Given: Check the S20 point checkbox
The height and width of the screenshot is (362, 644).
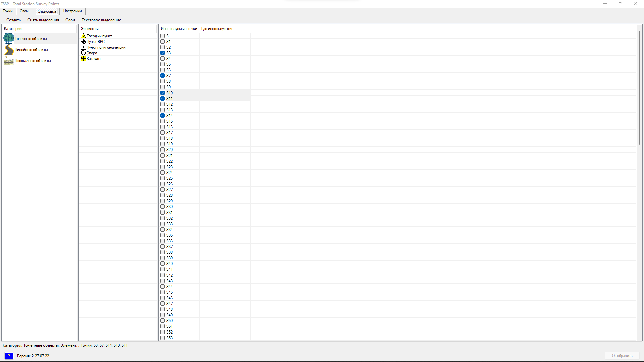Looking at the screenshot, I should [x=163, y=150].
